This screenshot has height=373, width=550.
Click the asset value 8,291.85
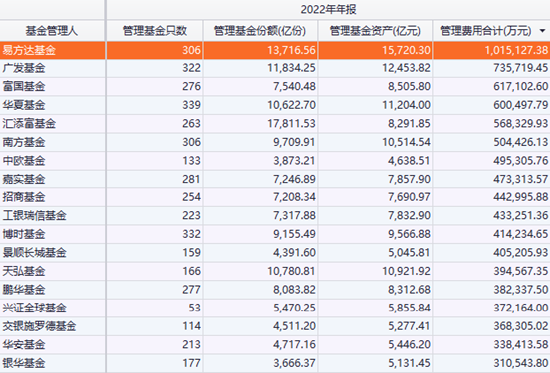point(409,124)
